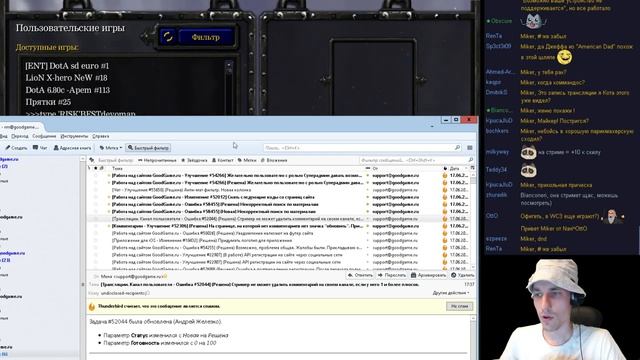640x360 pixels.
Task: Sort by attachment column header icon
Action: [x=102, y=168]
